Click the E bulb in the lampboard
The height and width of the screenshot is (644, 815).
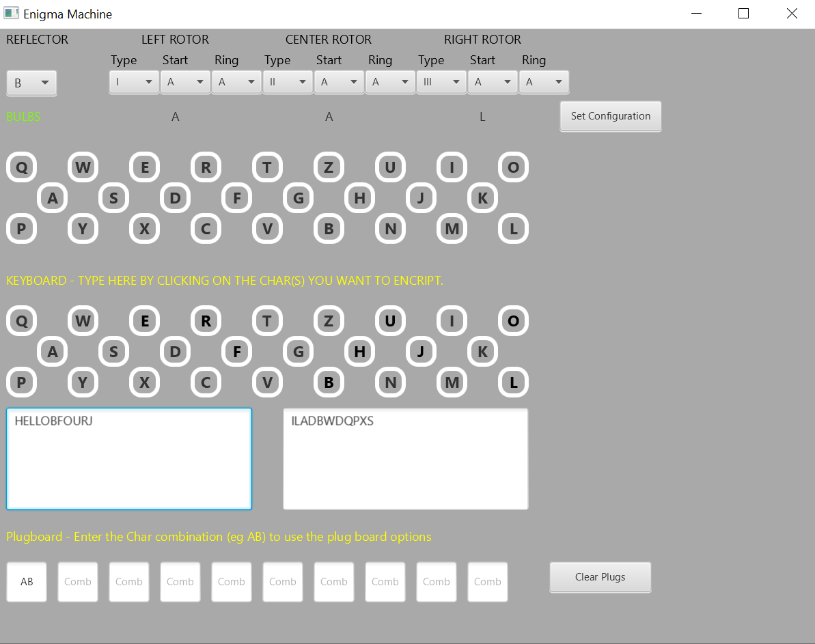[145, 167]
